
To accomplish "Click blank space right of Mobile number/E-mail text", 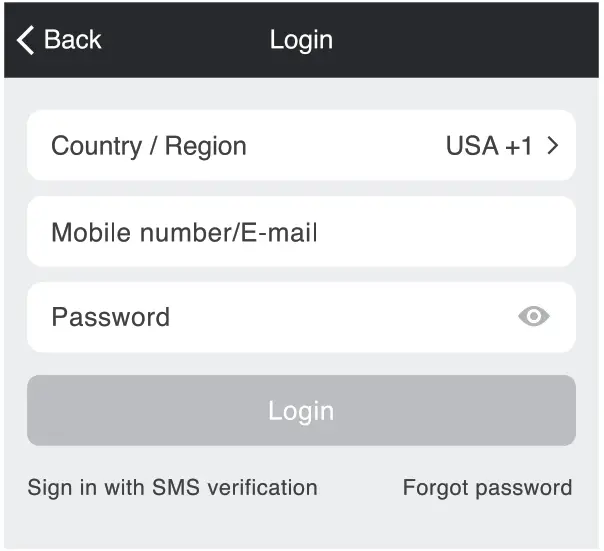I will pyautogui.click(x=450, y=232).
